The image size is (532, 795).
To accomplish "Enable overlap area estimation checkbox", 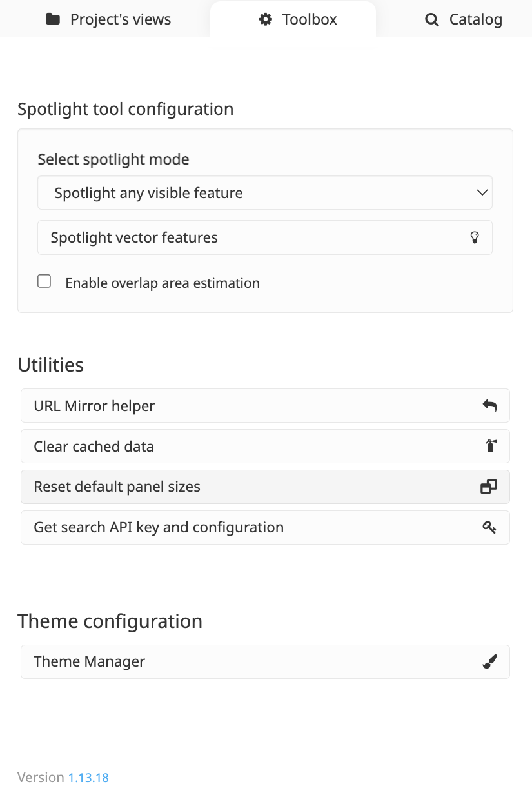I will tap(44, 281).
